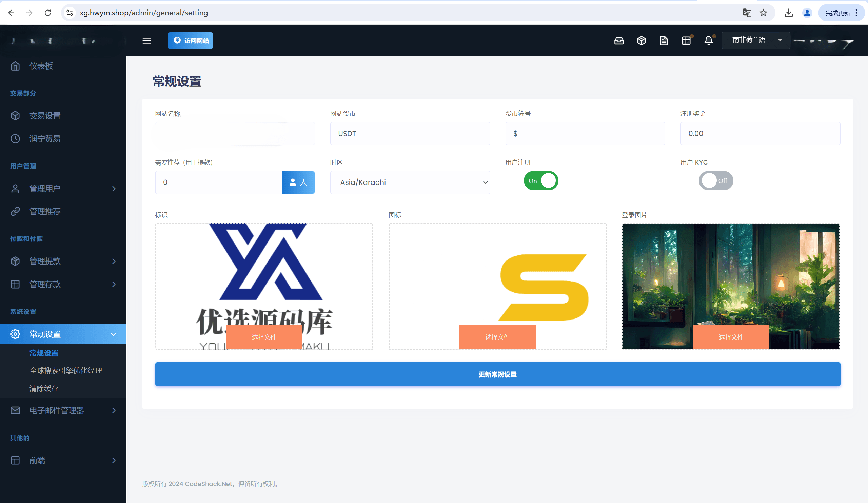Click the 注册奖金 input field

click(x=760, y=134)
